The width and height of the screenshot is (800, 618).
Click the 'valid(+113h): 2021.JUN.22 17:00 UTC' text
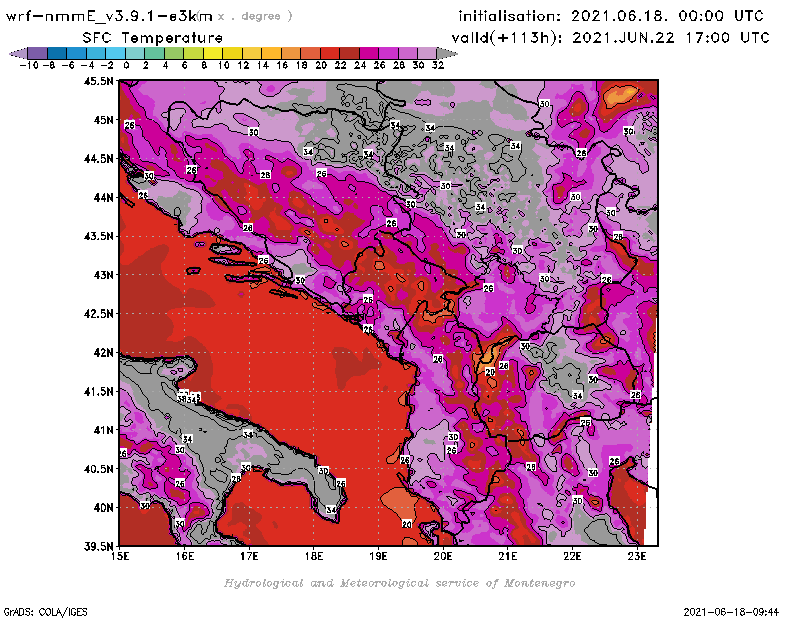(610, 38)
